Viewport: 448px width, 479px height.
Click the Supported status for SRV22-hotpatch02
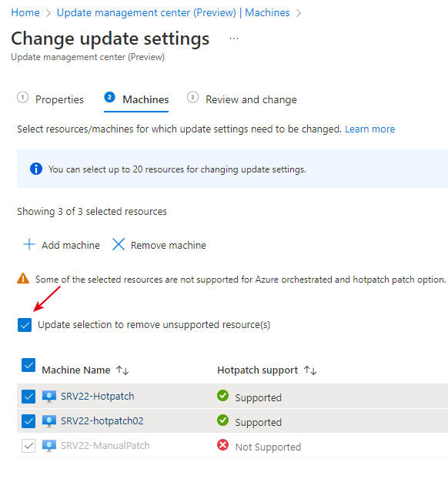tap(259, 423)
